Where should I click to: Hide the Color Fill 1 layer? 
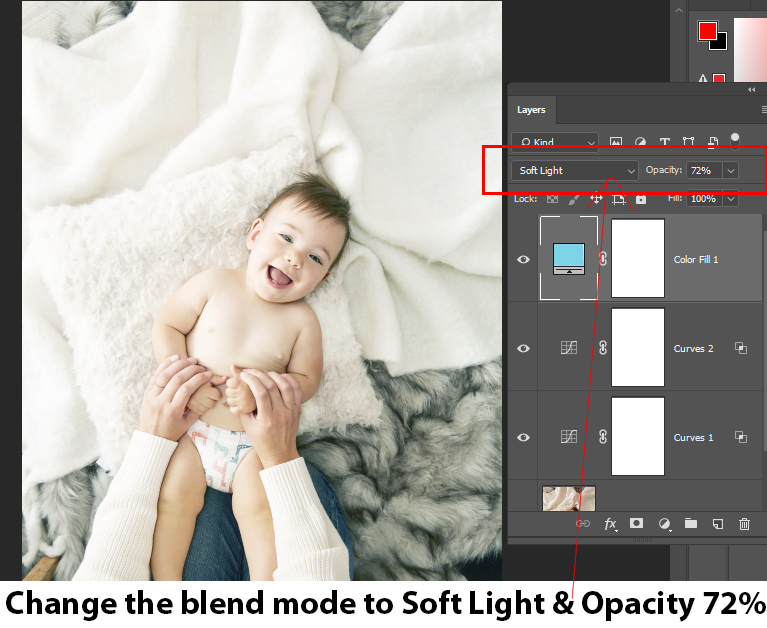523,259
